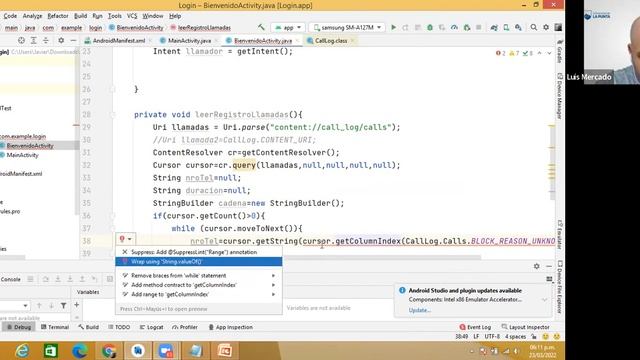This screenshot has height=360, width=640.
Task: Open the Build menu
Action: pos(80,16)
